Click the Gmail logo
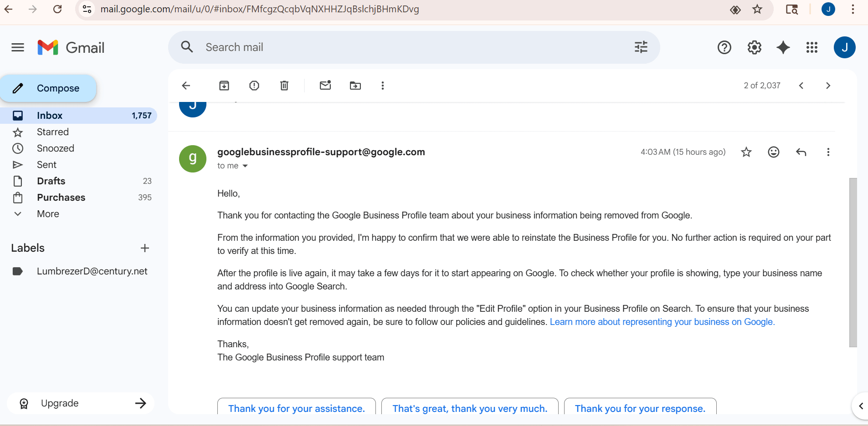The width and height of the screenshot is (868, 426). pyautogui.click(x=71, y=47)
